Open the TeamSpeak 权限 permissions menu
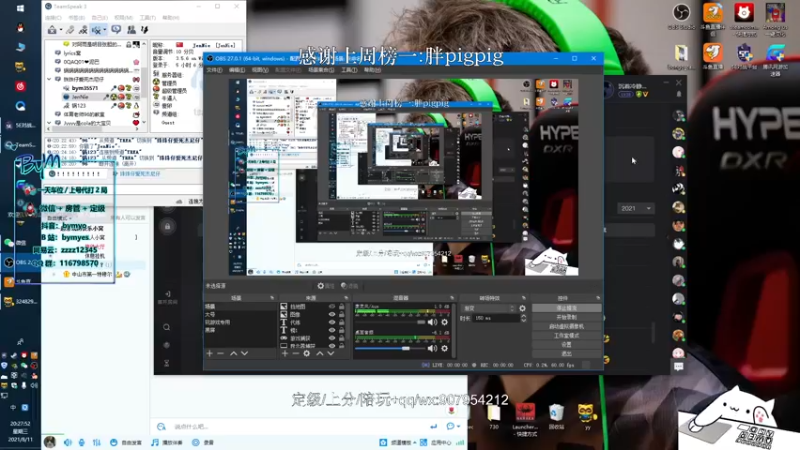This screenshot has height=450, width=800. point(123,18)
